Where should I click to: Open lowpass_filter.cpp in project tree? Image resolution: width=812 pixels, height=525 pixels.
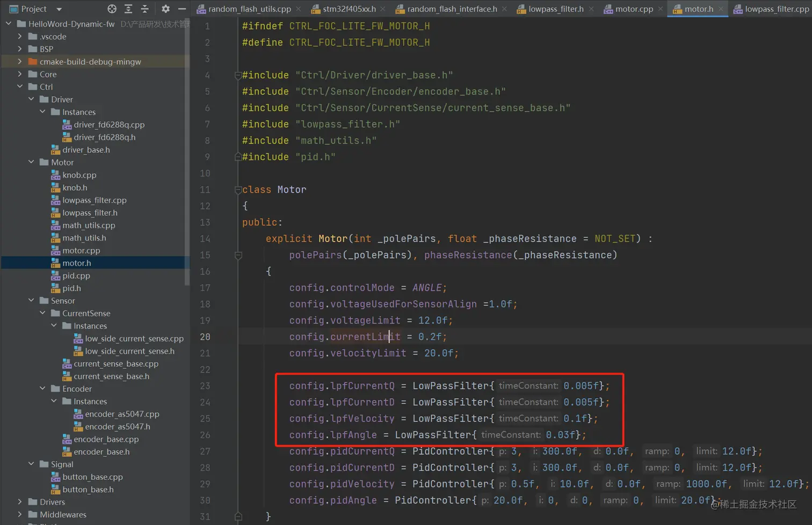click(95, 200)
